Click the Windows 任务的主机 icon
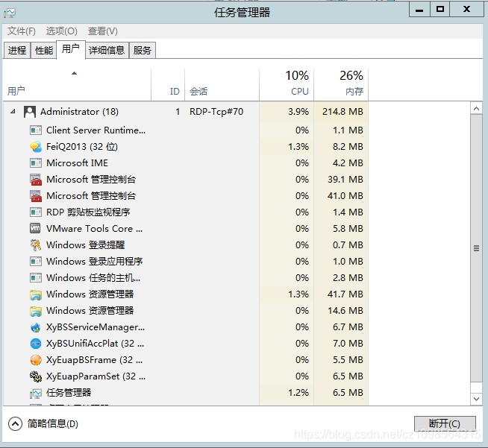Viewport: 488px width, 448px height. 36,277
